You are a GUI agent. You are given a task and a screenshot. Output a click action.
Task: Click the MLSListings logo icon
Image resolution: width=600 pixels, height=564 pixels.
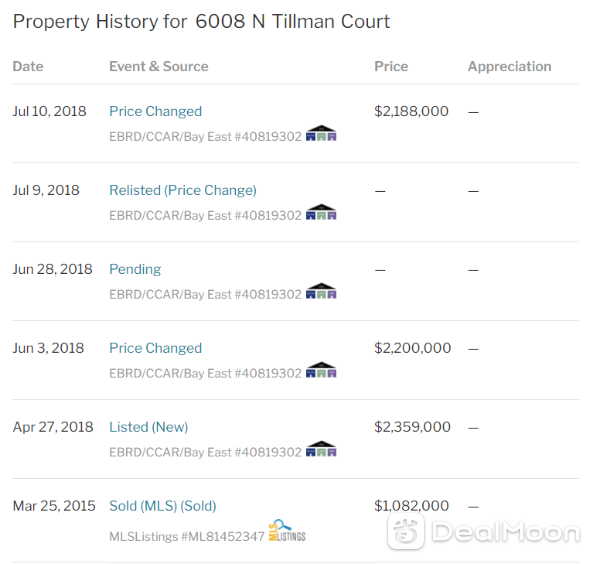(x=287, y=531)
